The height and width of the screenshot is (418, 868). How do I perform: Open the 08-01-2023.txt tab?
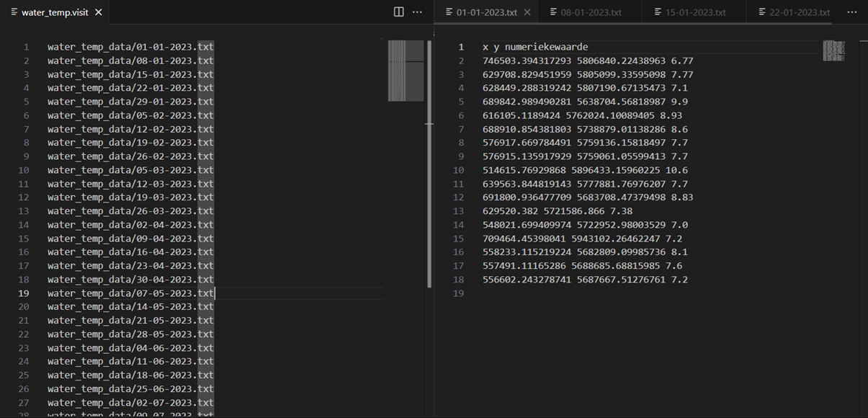pyautogui.click(x=591, y=12)
